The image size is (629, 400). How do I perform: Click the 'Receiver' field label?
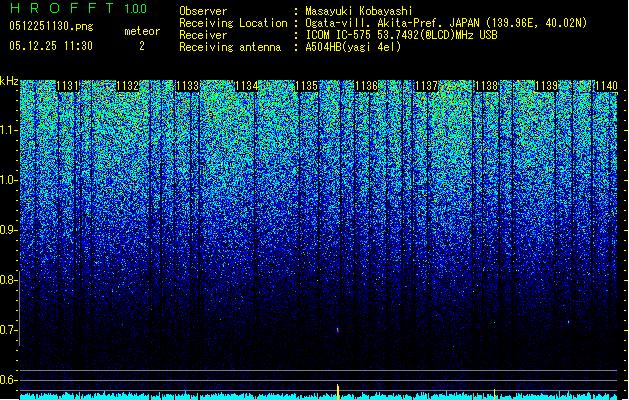[x=203, y=35]
